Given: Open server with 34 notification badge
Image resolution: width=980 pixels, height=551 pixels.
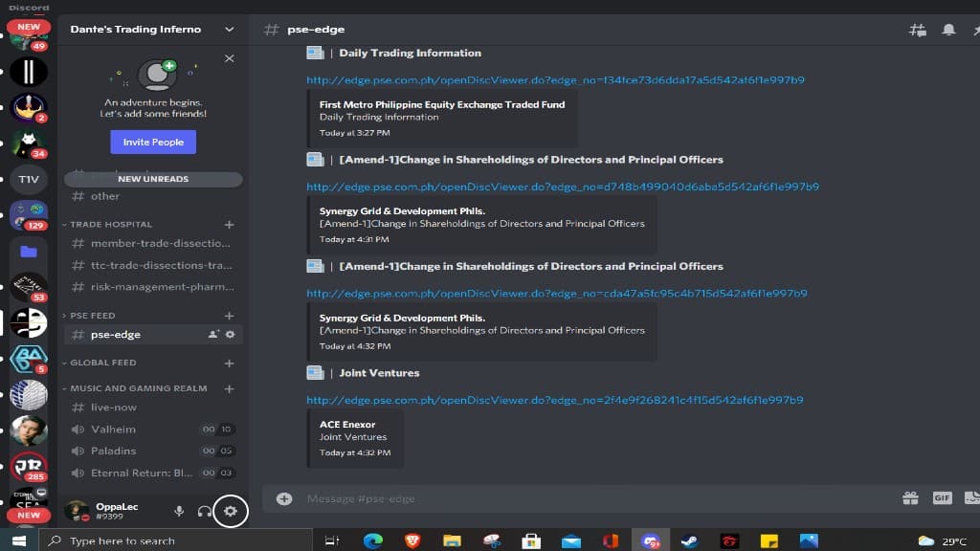Looking at the screenshot, I should click(x=28, y=143).
